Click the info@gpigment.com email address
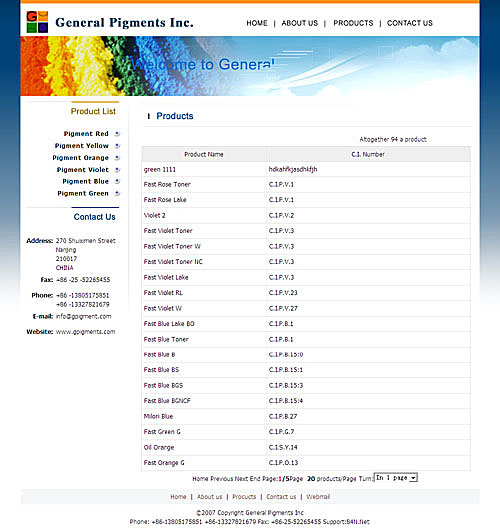This screenshot has height=529, width=500. 83,316
